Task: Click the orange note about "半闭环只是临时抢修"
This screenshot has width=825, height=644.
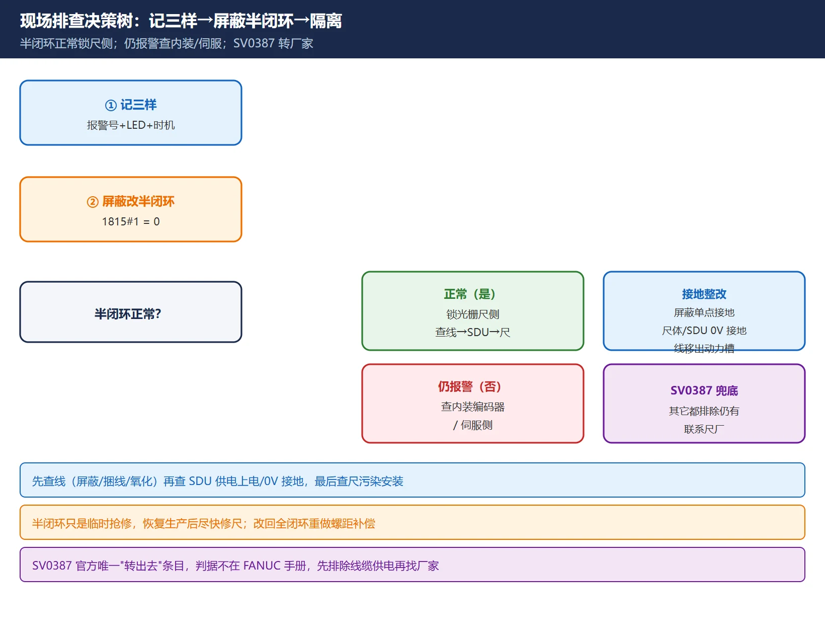Action: pos(412,522)
